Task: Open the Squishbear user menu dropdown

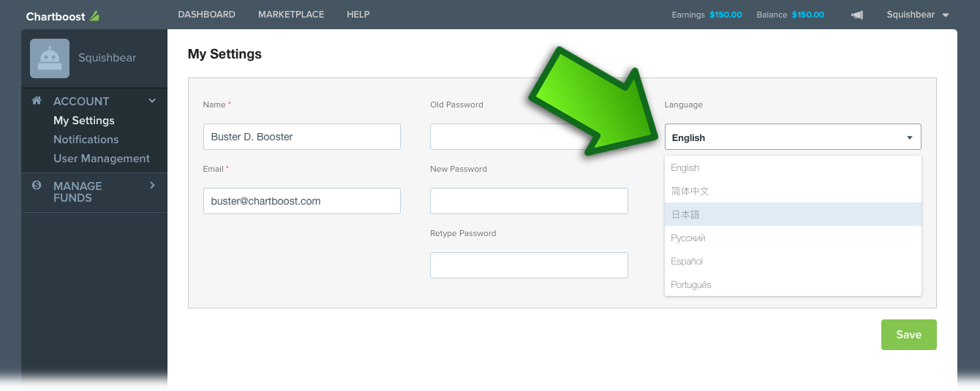Action: click(917, 15)
